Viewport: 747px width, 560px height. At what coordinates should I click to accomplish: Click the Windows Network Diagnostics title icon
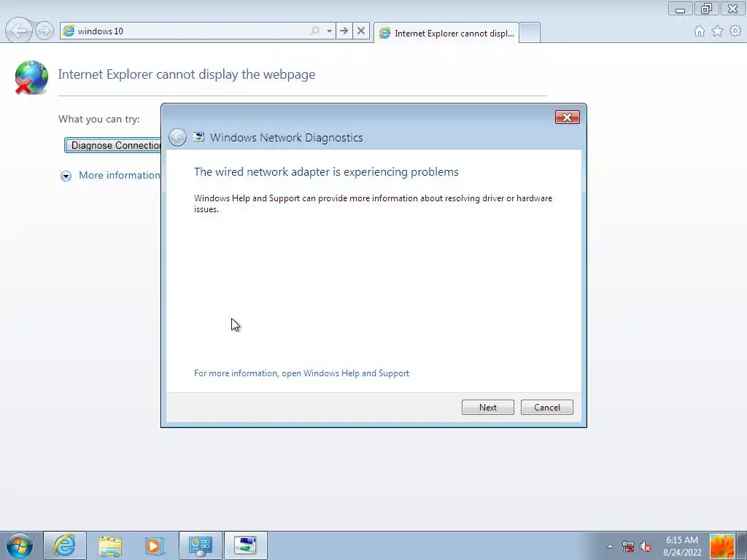[198, 137]
